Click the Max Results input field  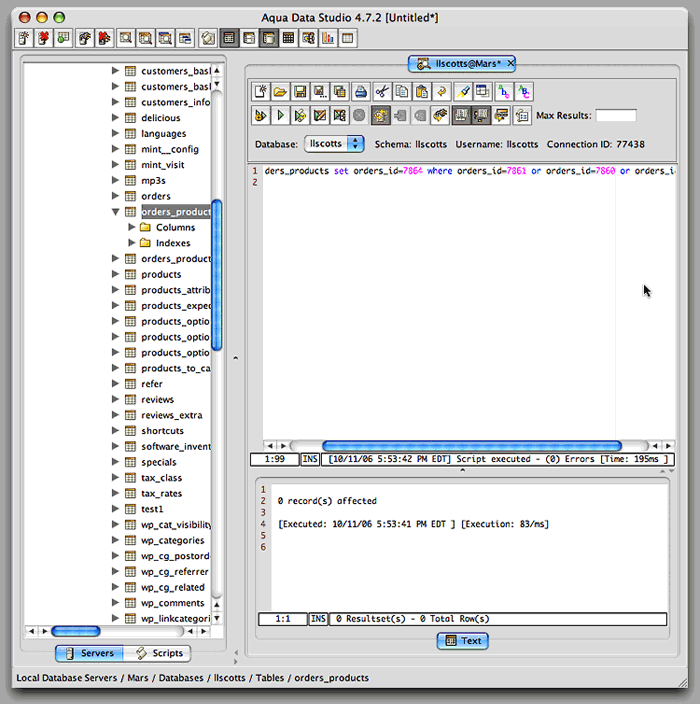tap(616, 115)
